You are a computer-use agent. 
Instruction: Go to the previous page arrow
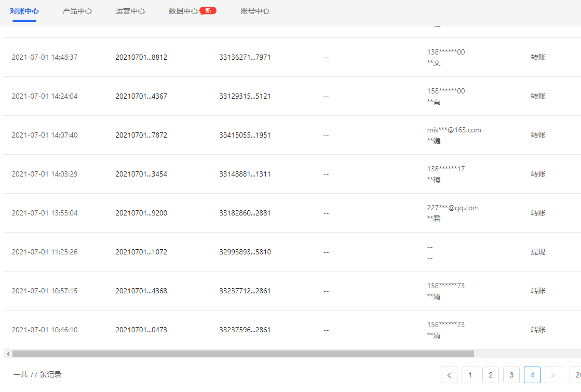[449, 375]
